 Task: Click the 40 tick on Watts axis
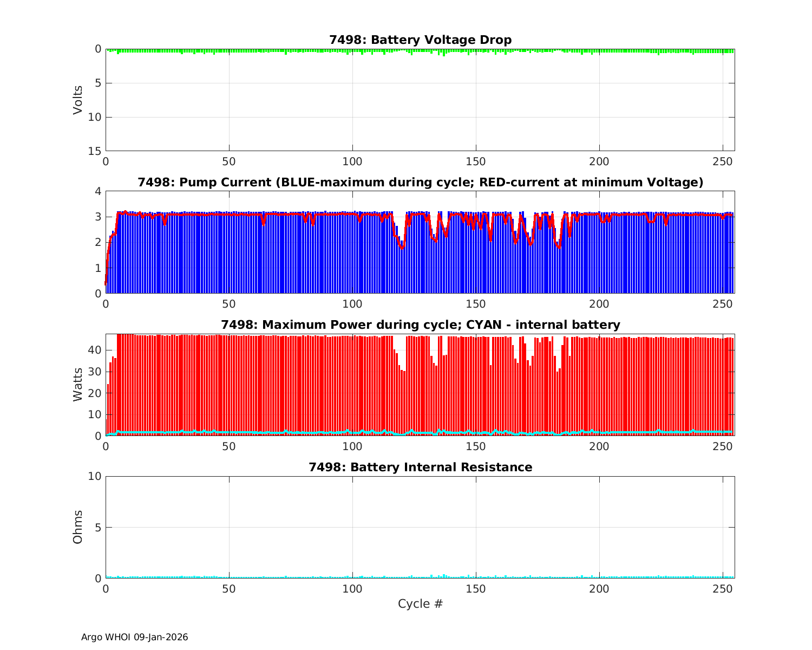[95, 350]
